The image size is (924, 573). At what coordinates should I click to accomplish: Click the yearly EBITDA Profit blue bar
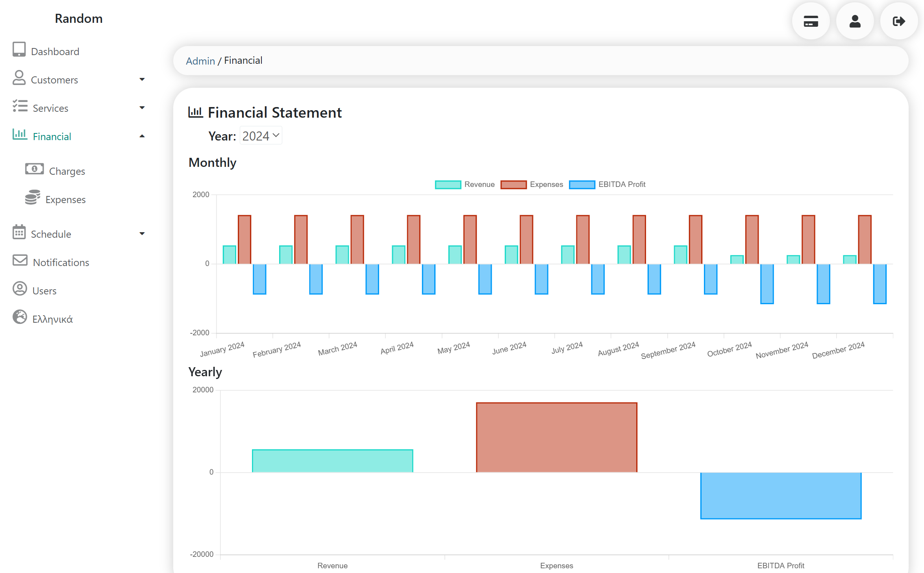coord(781,495)
